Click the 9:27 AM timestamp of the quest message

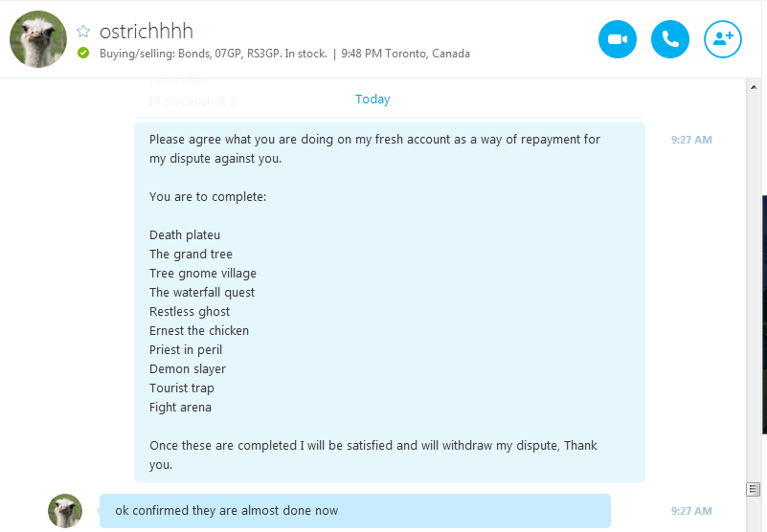click(691, 140)
